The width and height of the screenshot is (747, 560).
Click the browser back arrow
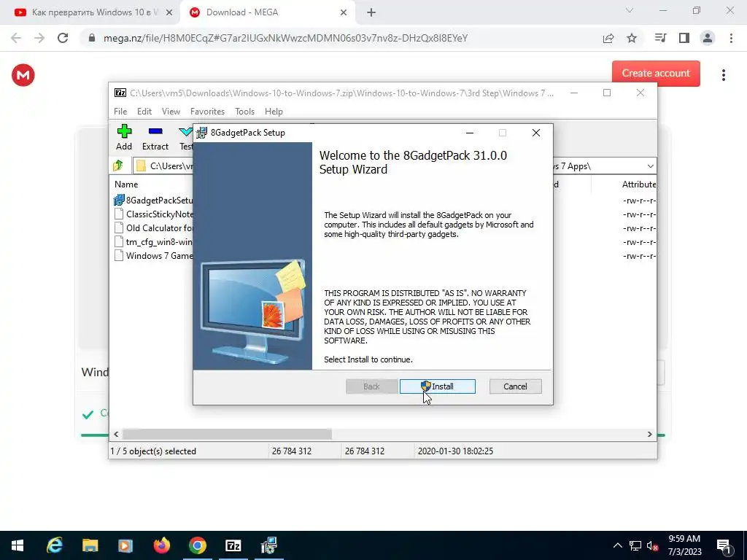pyautogui.click(x=16, y=38)
